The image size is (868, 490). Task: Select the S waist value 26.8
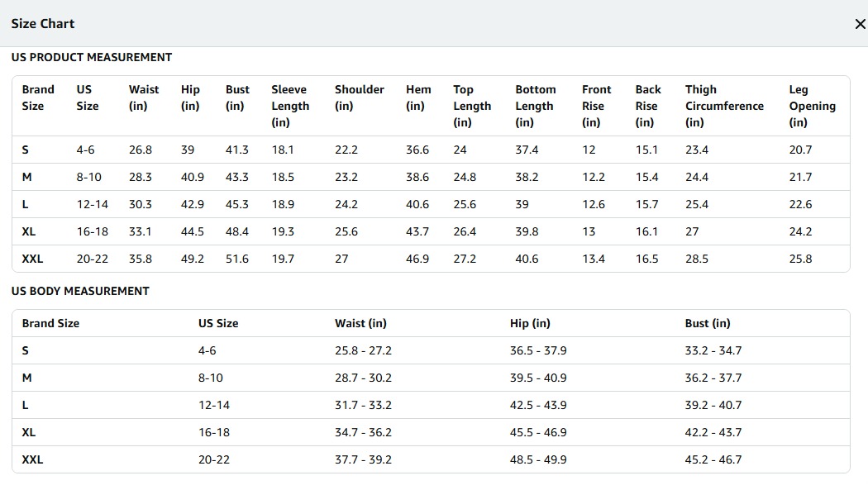140,150
